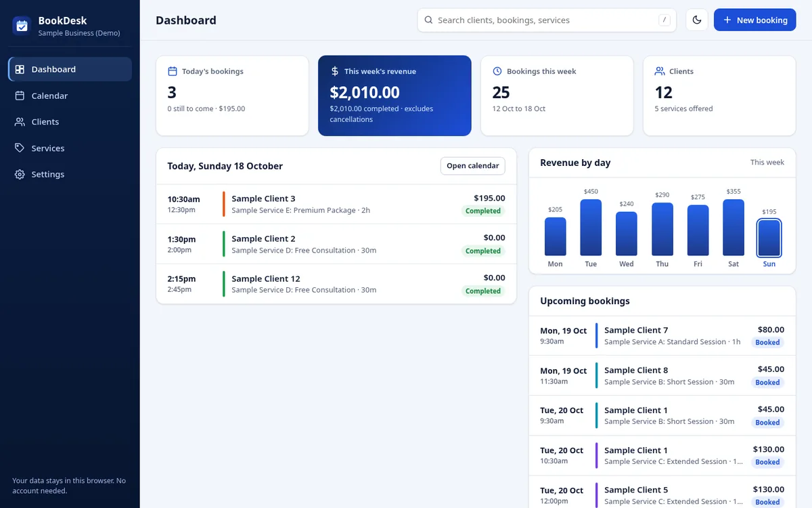The width and height of the screenshot is (812, 508).
Task: Click the Services tag icon in sidebar
Action: click(x=20, y=148)
